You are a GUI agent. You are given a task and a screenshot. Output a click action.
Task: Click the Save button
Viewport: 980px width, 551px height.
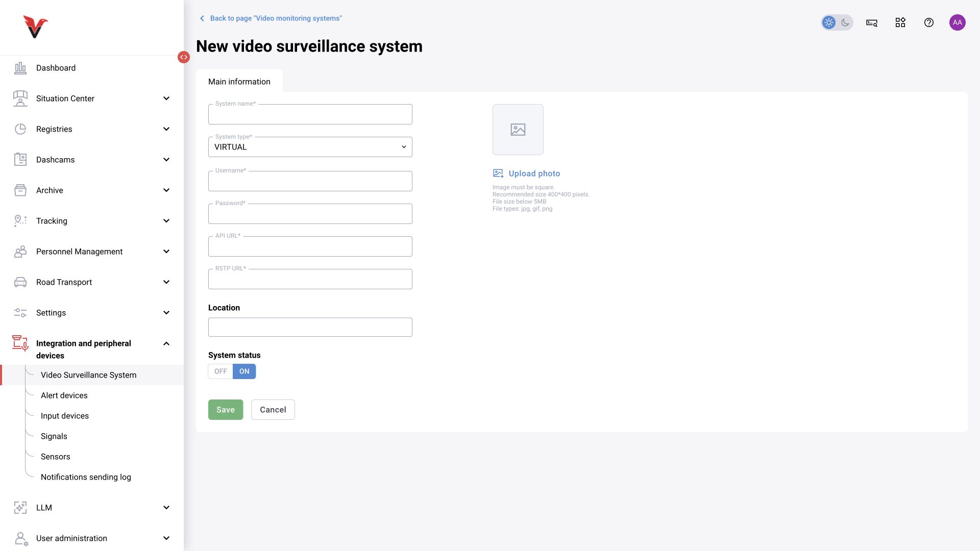226,410
